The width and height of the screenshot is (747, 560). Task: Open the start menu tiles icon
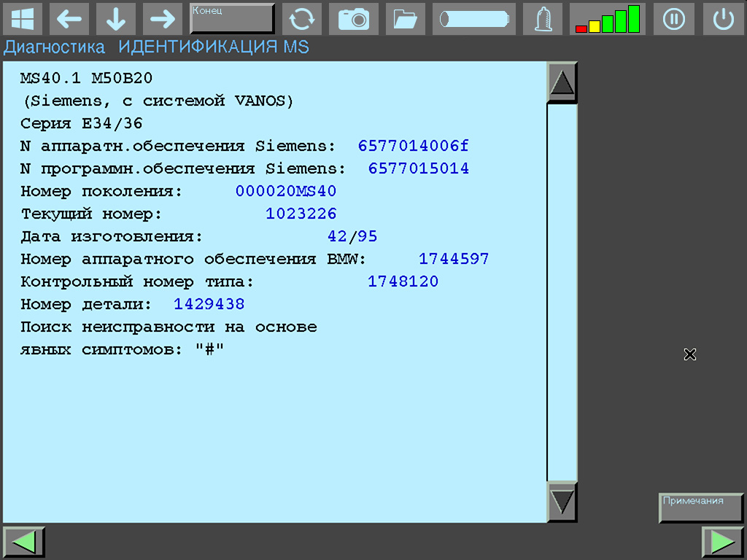click(23, 19)
